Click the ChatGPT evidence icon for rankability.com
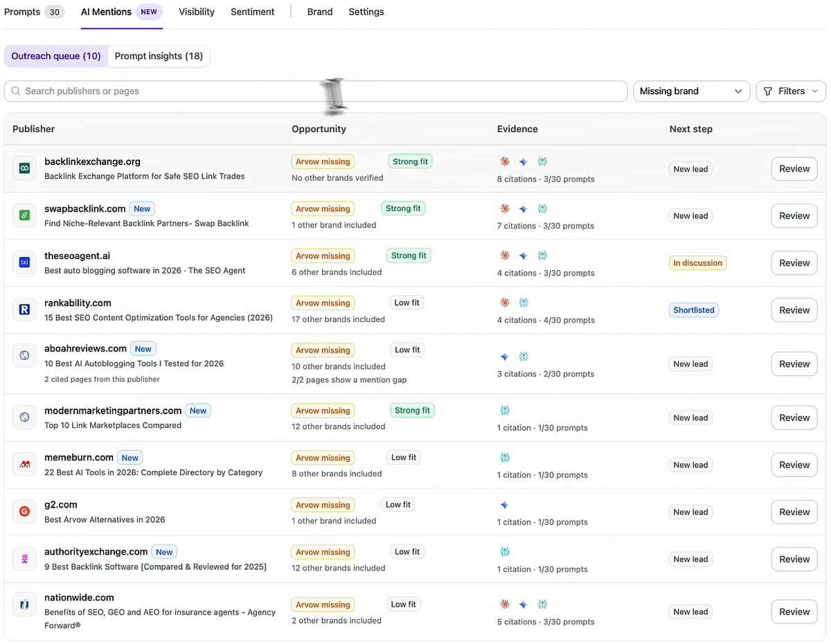The height and width of the screenshot is (644, 831). tap(524, 303)
